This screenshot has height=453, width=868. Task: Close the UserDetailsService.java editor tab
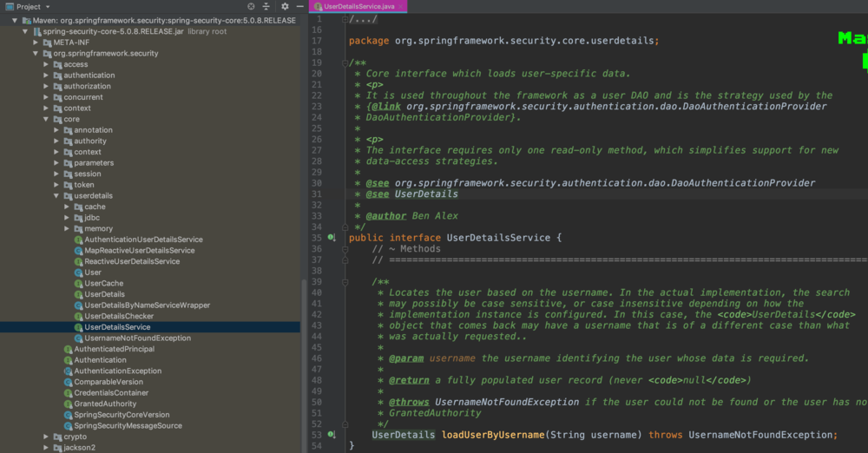401,6
